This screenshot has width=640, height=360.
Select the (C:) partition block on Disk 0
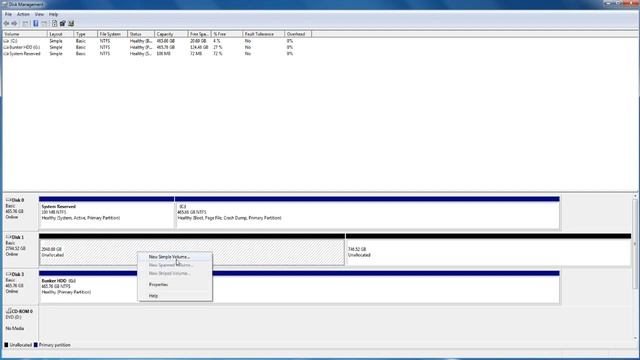[367, 213]
